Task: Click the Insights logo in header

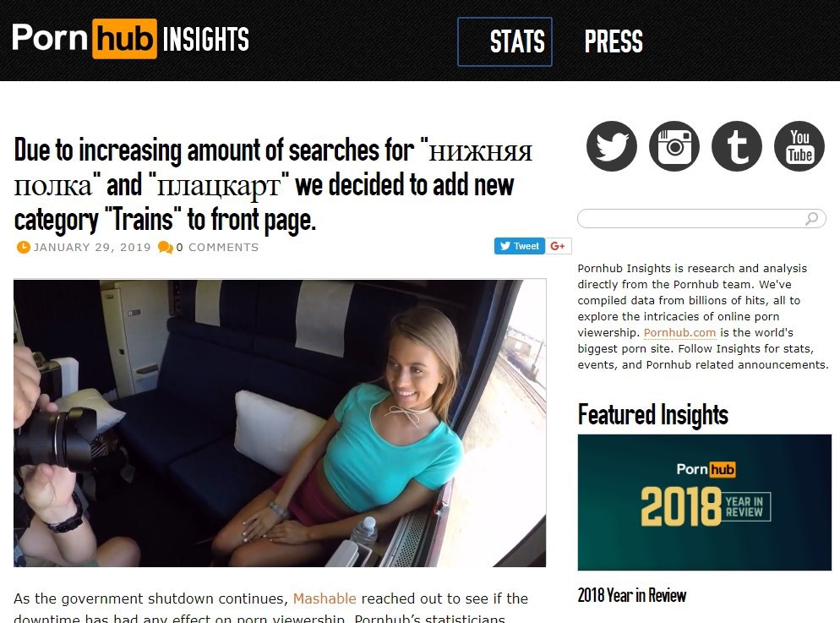Action: click(x=131, y=39)
